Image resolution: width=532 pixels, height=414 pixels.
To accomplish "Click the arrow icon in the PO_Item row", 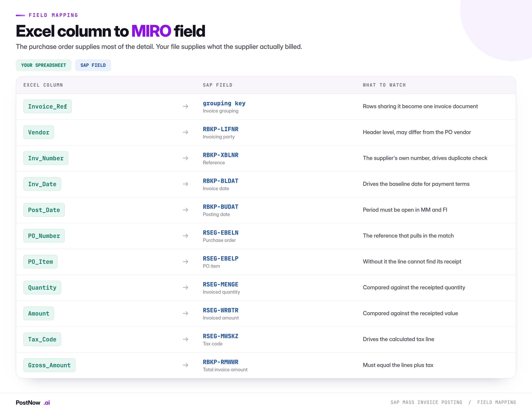I will (x=186, y=262).
